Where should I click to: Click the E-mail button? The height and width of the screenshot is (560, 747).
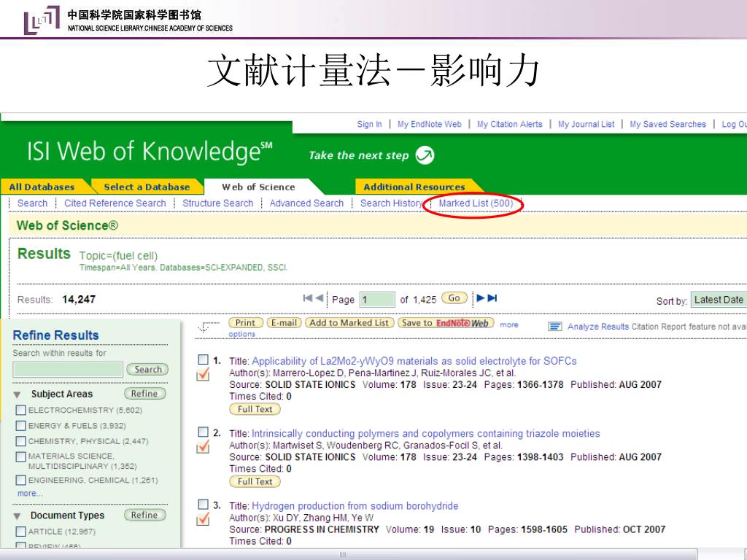click(285, 323)
